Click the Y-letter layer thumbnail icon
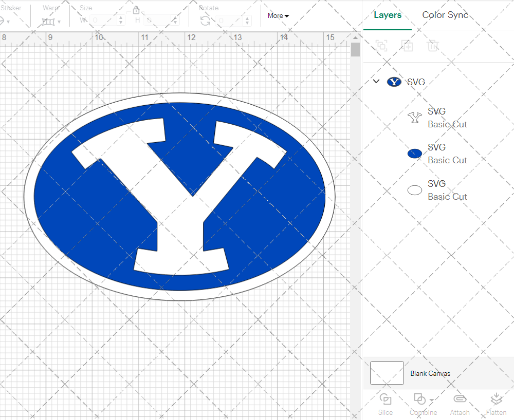The width and height of the screenshot is (514, 420). pos(415,118)
